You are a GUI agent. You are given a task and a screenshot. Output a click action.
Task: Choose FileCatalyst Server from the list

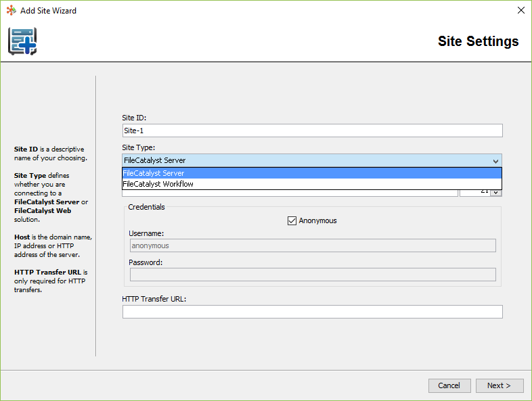pyautogui.click(x=312, y=173)
